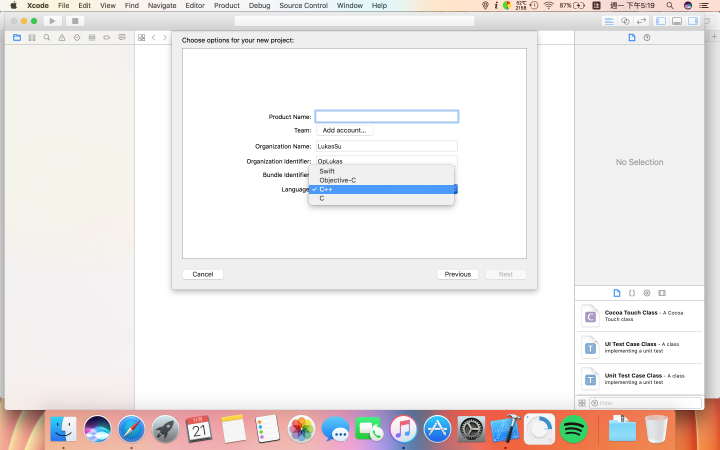This screenshot has height=450, width=720.
Task: Open Notification Center menu bar icon
Action: point(703,6)
